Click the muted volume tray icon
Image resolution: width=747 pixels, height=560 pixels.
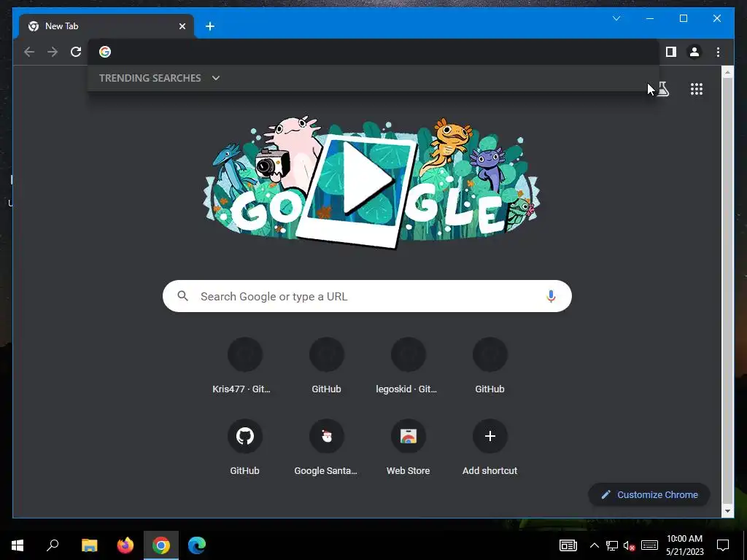coord(630,545)
